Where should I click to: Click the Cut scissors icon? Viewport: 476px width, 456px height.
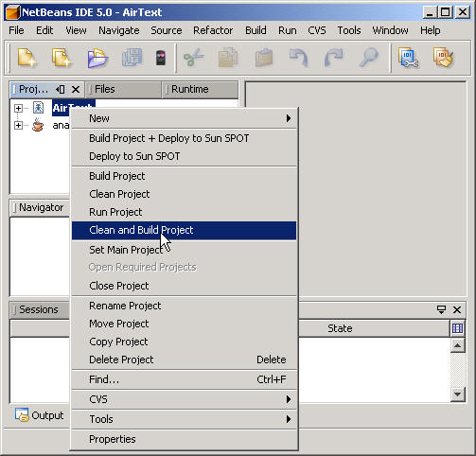coord(194,57)
